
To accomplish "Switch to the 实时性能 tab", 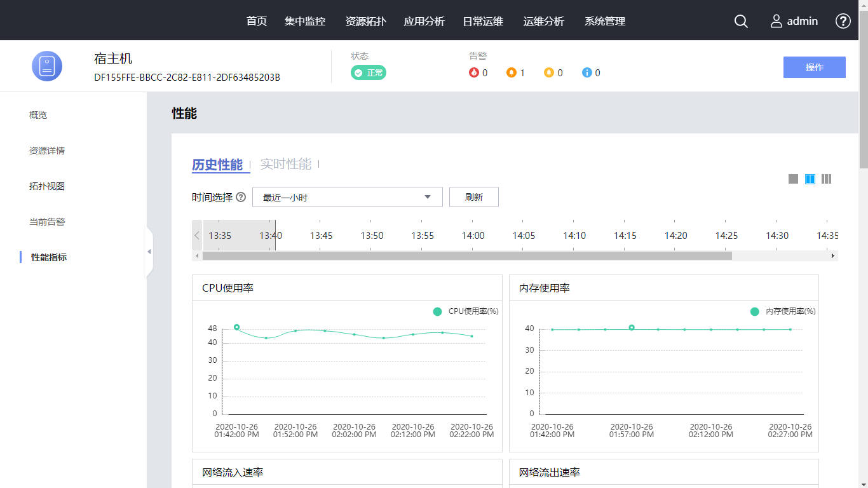I will 286,165.
